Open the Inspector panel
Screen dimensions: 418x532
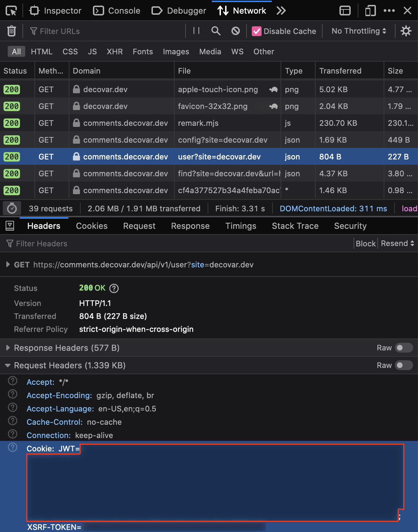(x=55, y=11)
